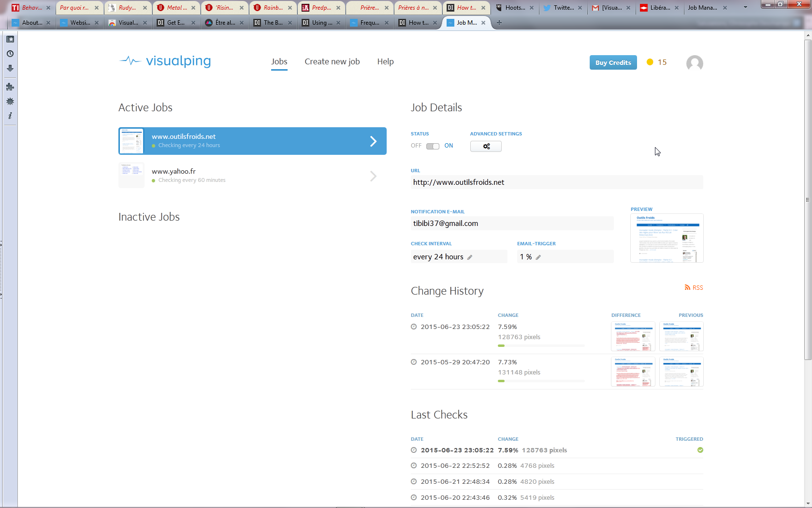Click the green triggered checkmark icon
812x508 pixels.
pos(700,450)
